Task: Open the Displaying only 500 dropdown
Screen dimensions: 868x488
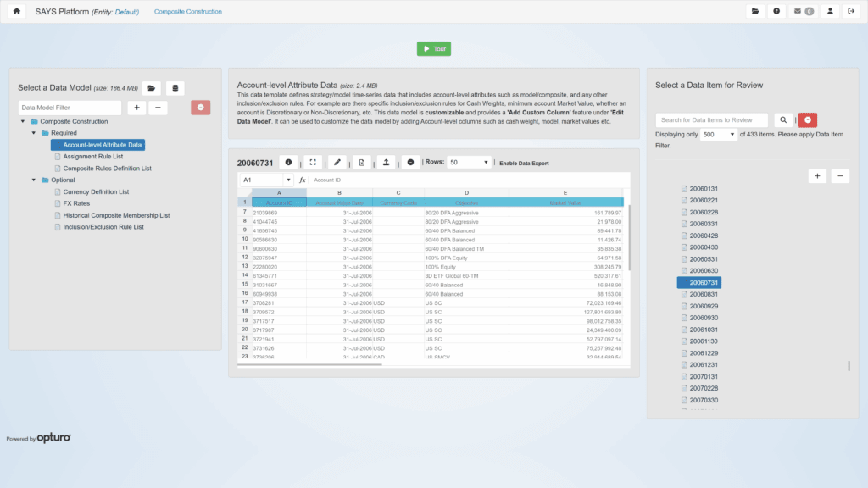Action: [x=719, y=135]
